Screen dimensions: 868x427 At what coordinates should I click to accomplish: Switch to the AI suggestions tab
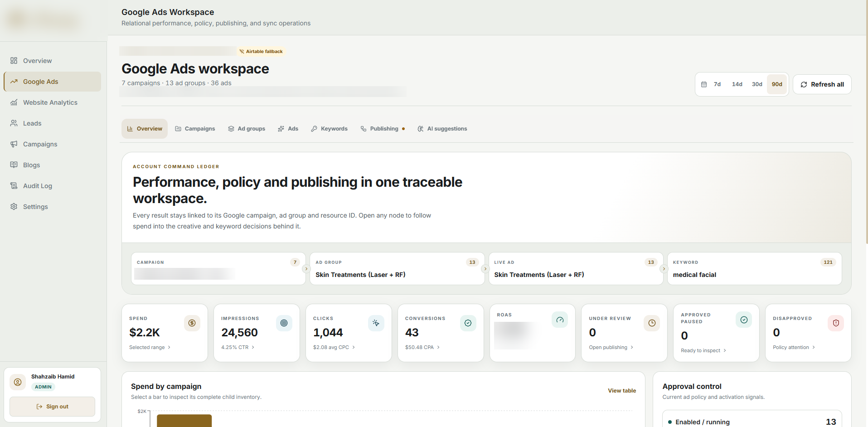click(442, 129)
